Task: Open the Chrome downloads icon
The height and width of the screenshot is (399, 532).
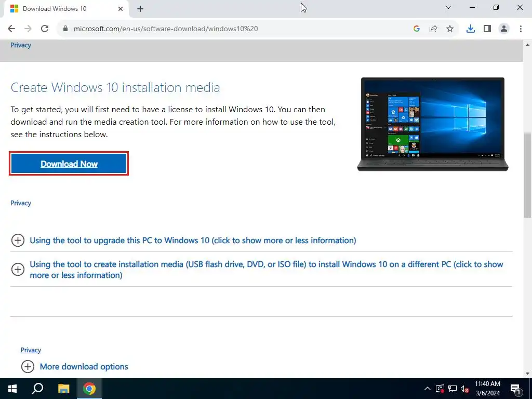Action: (471, 29)
